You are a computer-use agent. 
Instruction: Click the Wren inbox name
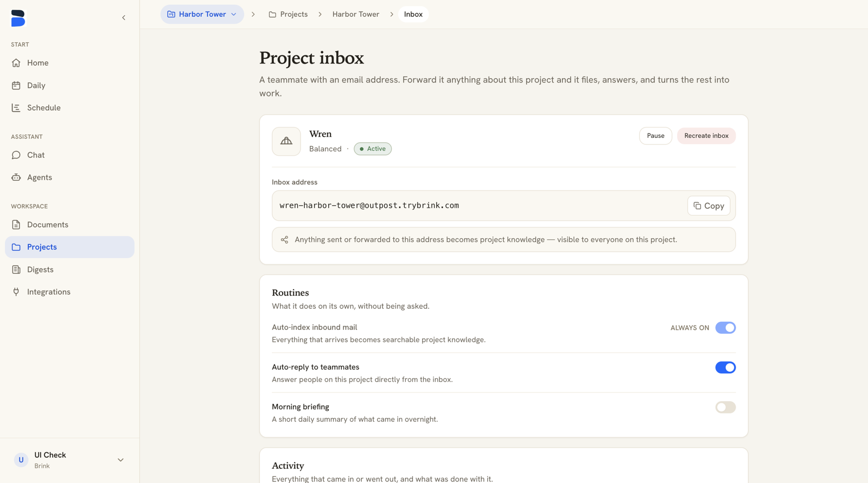[x=320, y=134]
